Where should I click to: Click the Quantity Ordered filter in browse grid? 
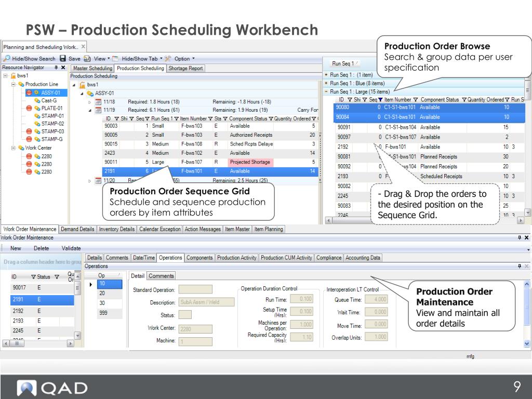(507, 100)
